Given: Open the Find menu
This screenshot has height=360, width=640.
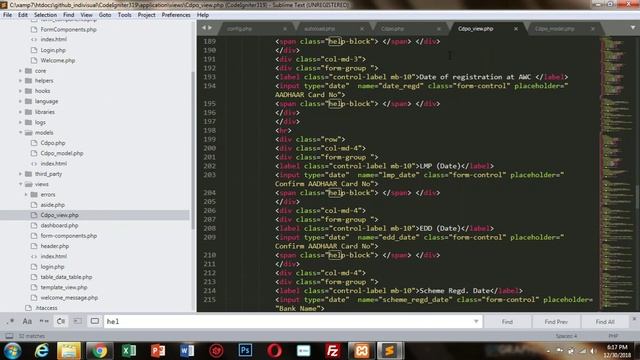Looking at the screenshot, I should pyautogui.click(x=69, y=15).
